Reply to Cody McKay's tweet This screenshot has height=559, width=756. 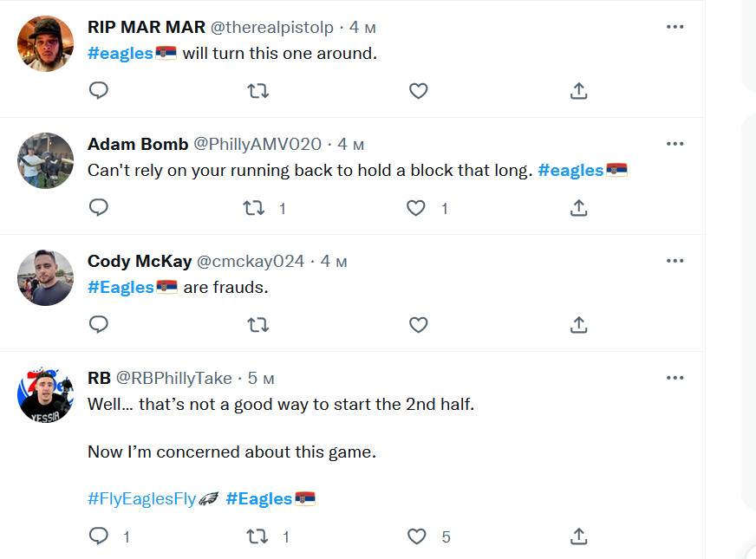[99, 324]
